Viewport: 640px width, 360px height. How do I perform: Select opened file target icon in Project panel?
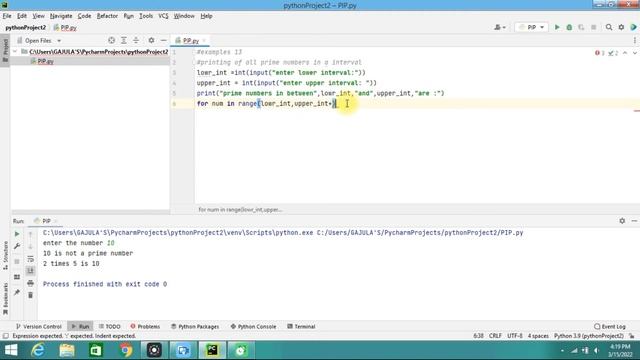[111, 40]
